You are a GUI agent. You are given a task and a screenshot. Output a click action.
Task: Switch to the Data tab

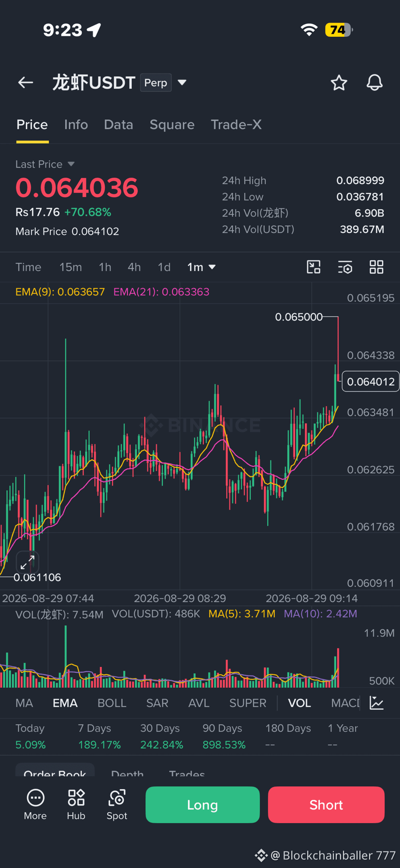[118, 125]
